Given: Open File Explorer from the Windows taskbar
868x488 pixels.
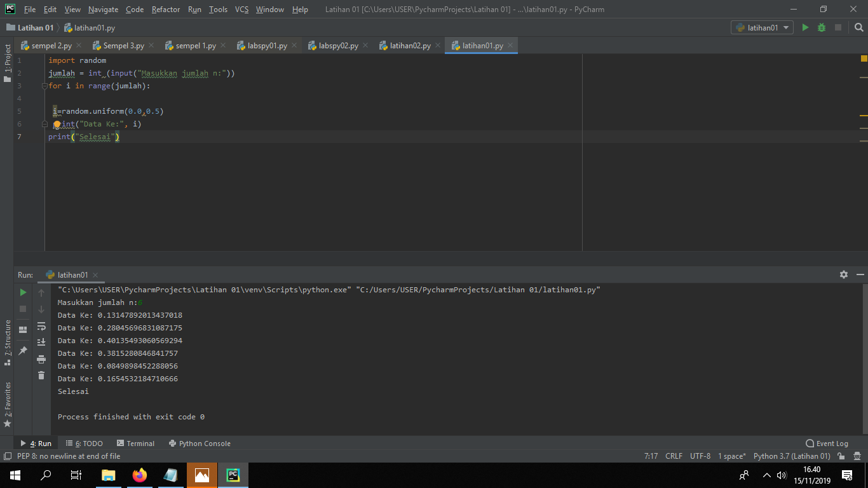Looking at the screenshot, I should [109, 475].
